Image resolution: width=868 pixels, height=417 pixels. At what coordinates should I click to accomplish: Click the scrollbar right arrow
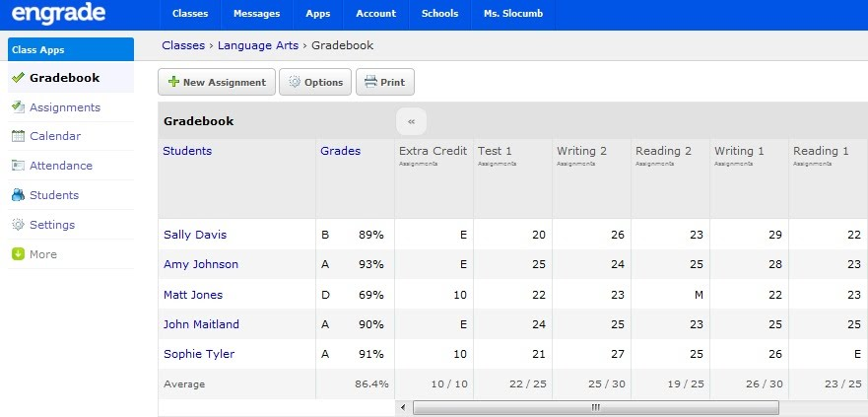(x=861, y=407)
